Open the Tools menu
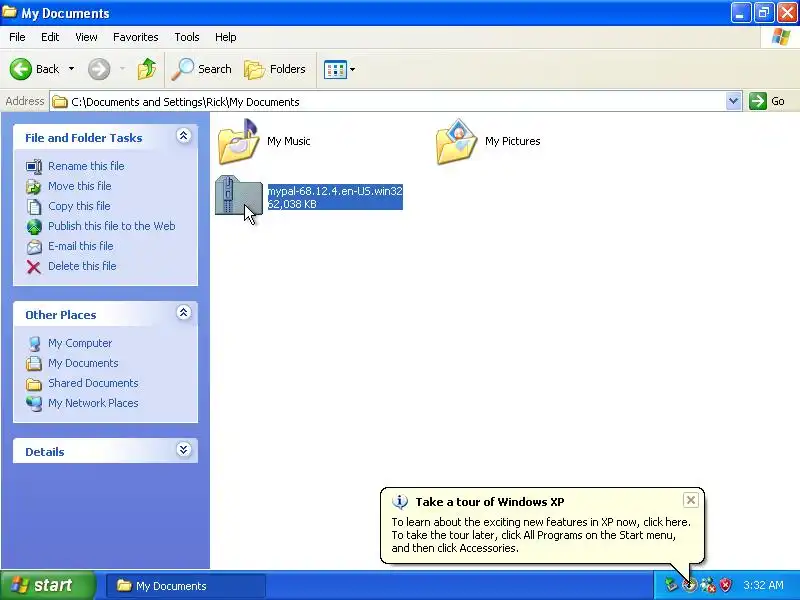This screenshot has height=600, width=800. (x=187, y=37)
